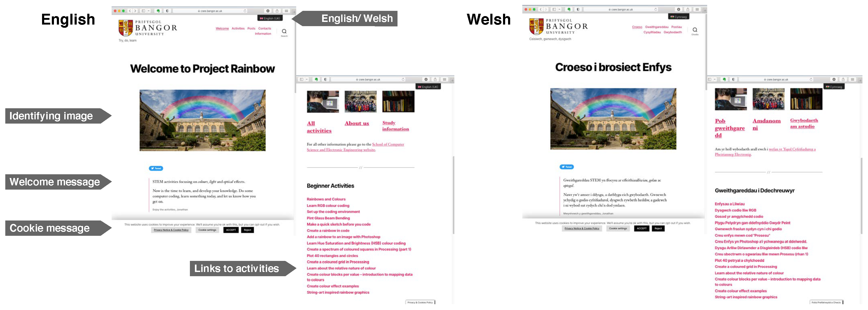868x310 pixels.
Task: Click scrollbar of English activities browser window
Action: coord(453,195)
